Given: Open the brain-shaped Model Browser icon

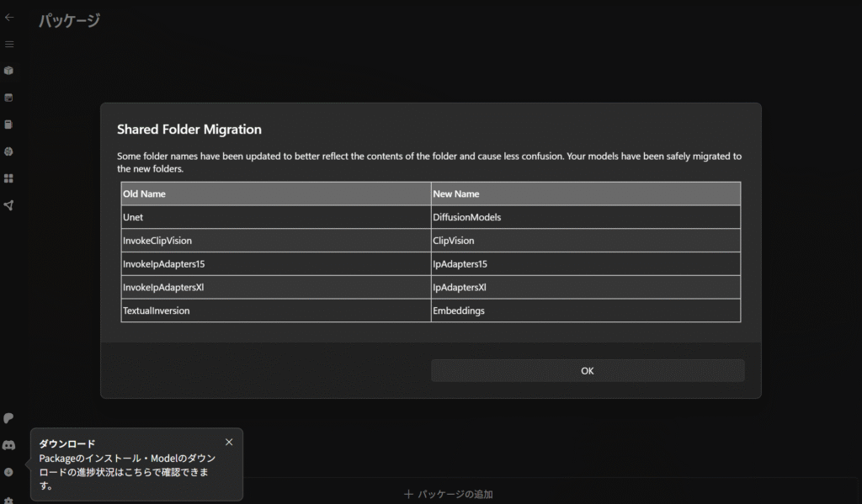Looking at the screenshot, I should point(9,151).
